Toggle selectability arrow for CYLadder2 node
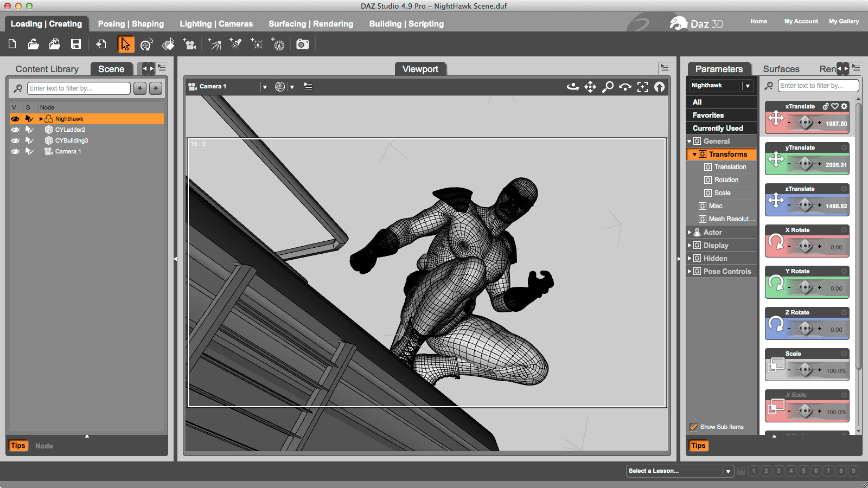The image size is (868, 488). click(29, 130)
